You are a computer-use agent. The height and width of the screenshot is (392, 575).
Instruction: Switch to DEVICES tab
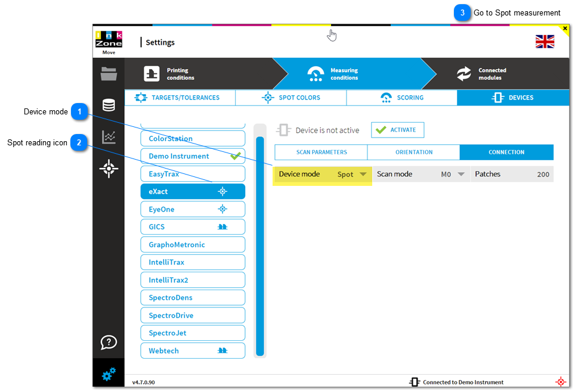512,98
